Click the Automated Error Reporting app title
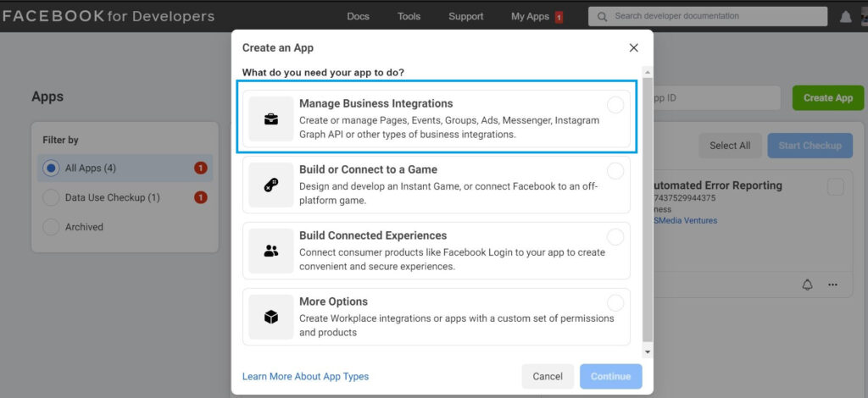 718,185
